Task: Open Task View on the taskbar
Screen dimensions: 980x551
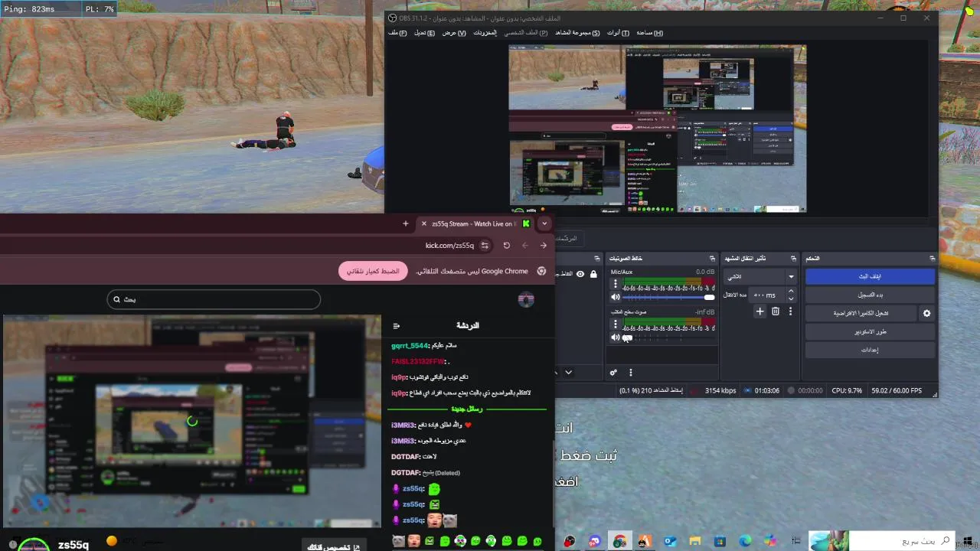Action: [x=796, y=541]
